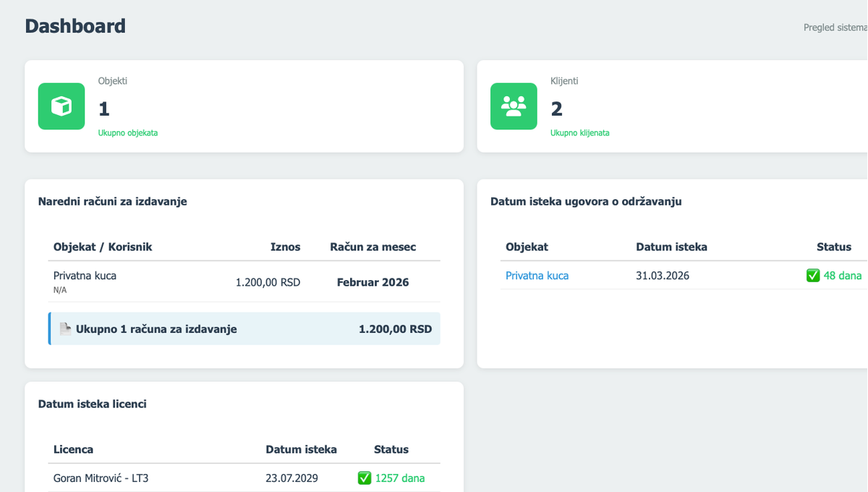Click the Dashboard page heading

click(75, 26)
